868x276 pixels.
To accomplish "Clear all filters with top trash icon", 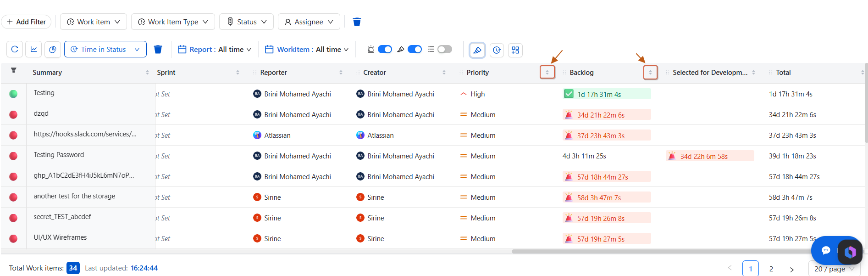I will point(357,22).
